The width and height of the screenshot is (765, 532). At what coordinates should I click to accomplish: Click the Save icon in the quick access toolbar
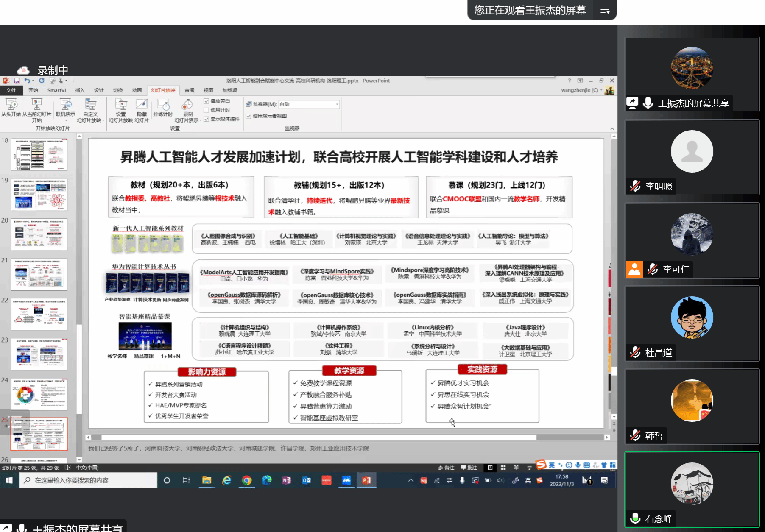pos(17,81)
